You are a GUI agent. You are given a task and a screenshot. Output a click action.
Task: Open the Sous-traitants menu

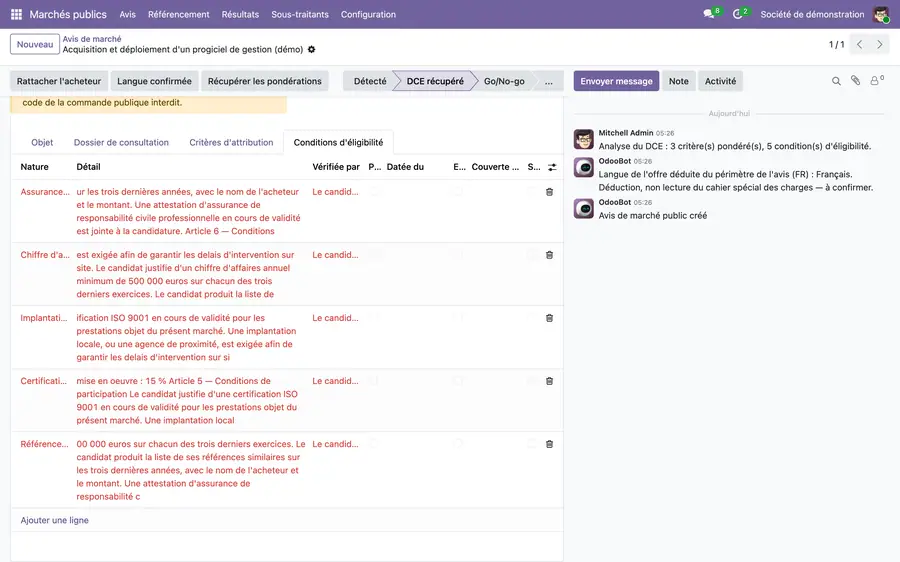300,14
